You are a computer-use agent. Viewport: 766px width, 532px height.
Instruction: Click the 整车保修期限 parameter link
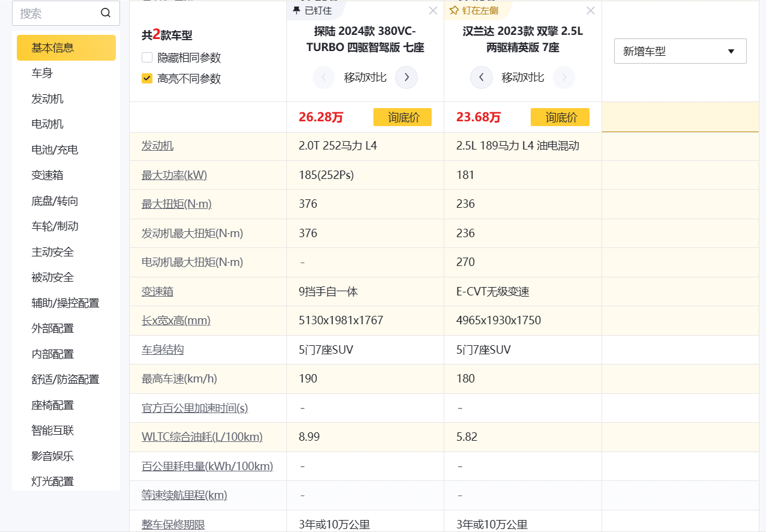click(173, 525)
